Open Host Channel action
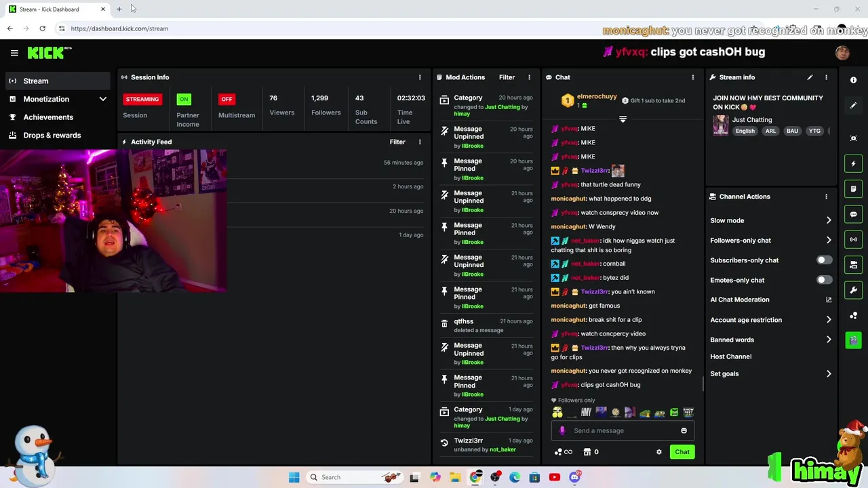 pos(730,357)
